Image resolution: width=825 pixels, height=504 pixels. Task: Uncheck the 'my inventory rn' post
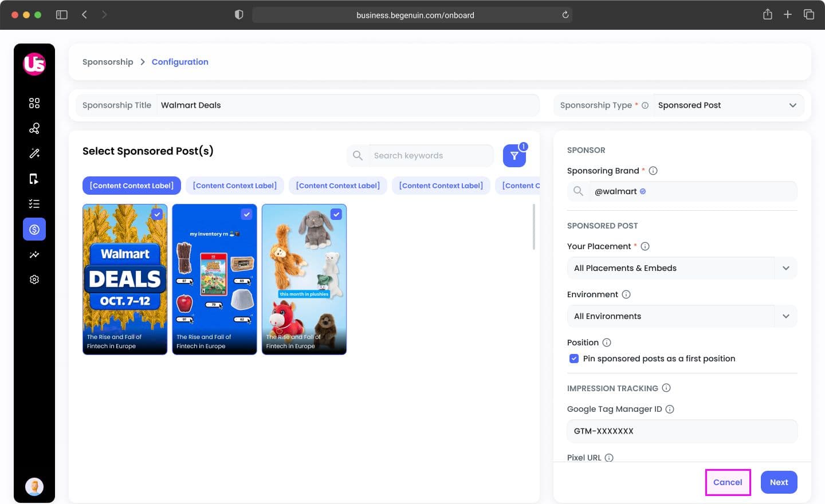(x=246, y=214)
